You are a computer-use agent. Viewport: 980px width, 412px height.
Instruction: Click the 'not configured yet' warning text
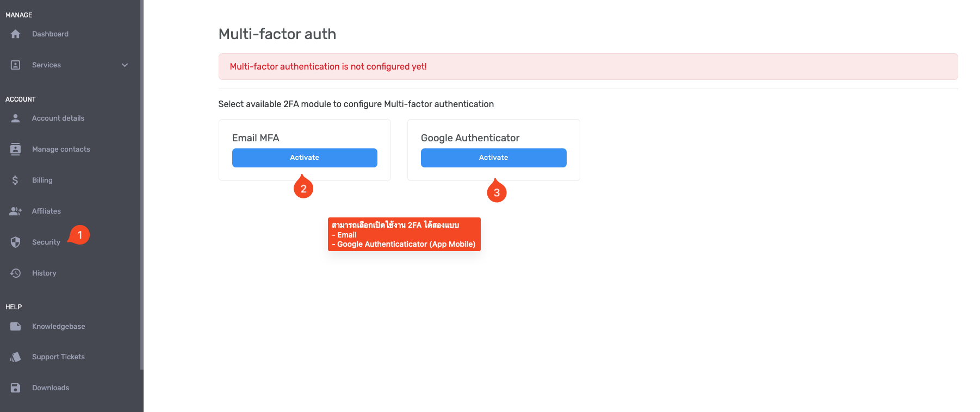click(x=328, y=66)
